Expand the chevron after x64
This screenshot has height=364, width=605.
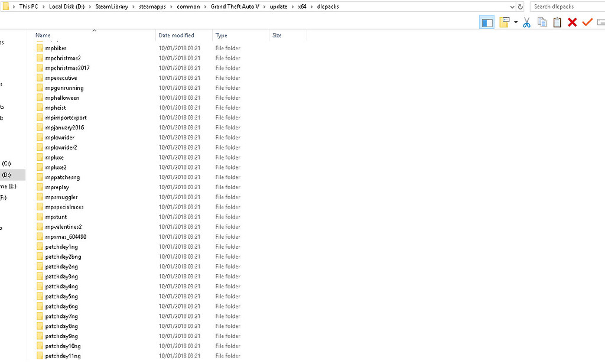click(x=312, y=6)
